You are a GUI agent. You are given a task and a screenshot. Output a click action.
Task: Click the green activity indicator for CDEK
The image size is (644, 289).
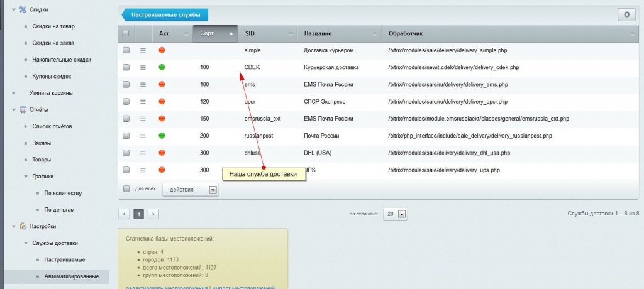point(162,67)
